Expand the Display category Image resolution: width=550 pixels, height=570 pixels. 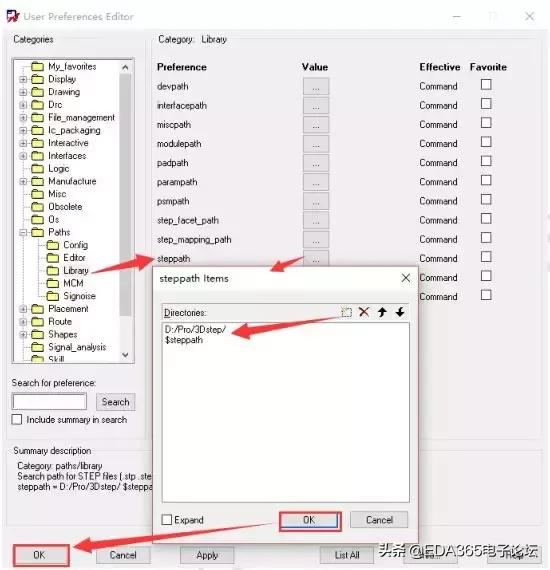(x=23, y=79)
